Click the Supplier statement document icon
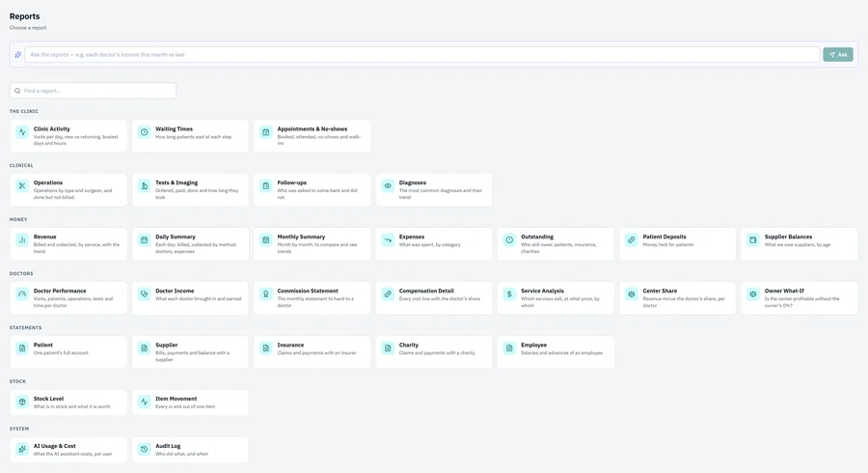 pyautogui.click(x=144, y=348)
